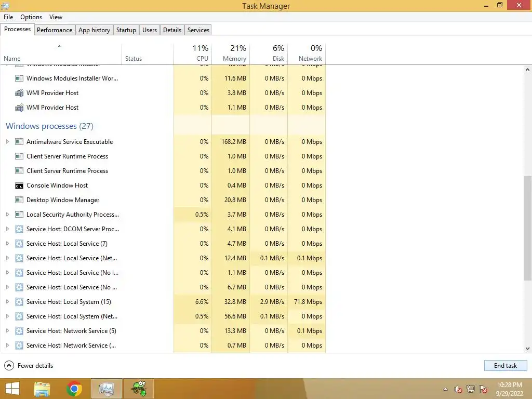Click the Console Window Host icon
This screenshot has height=399, width=532.
(19, 185)
